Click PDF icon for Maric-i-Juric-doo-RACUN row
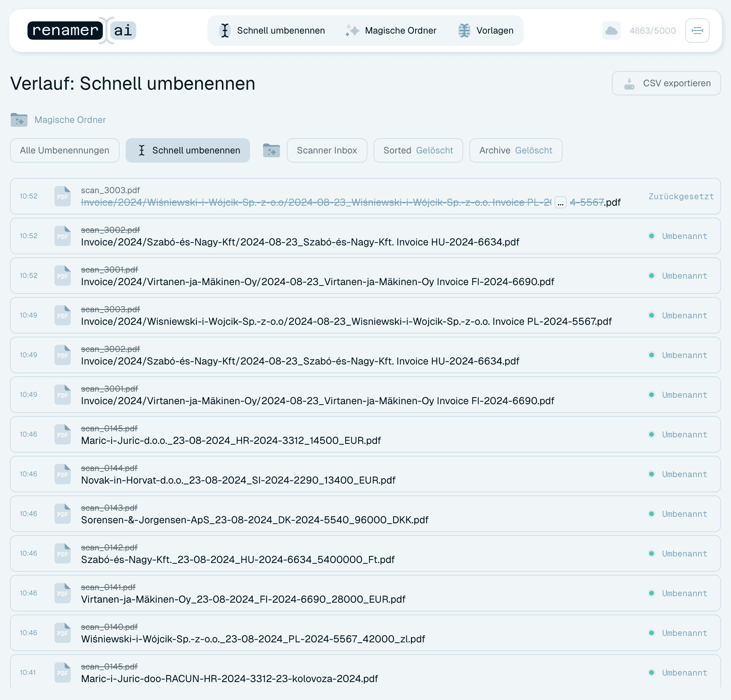Screen dimensions: 731x700 pyautogui.click(x=63, y=673)
